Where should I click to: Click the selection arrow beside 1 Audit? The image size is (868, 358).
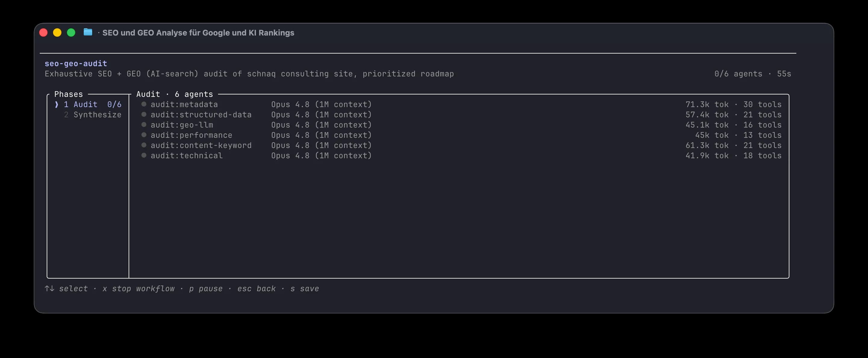[57, 105]
